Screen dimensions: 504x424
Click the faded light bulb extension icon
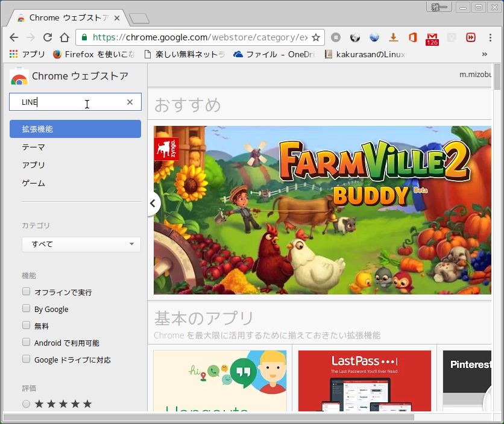(452, 38)
